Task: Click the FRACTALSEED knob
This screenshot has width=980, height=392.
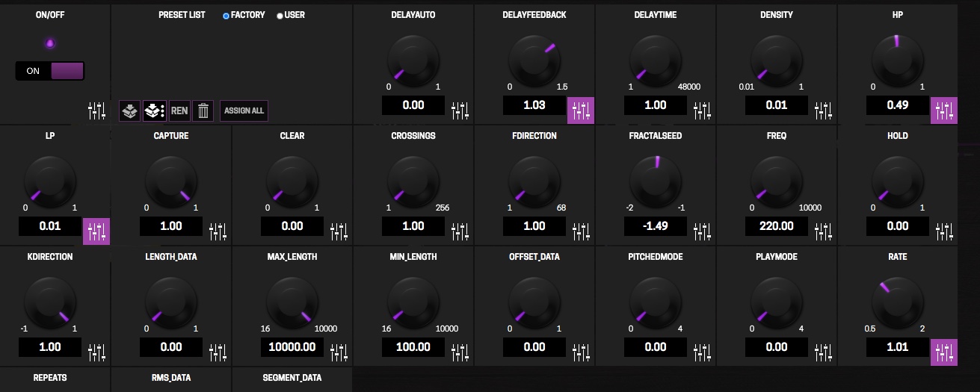Action: pos(656,182)
